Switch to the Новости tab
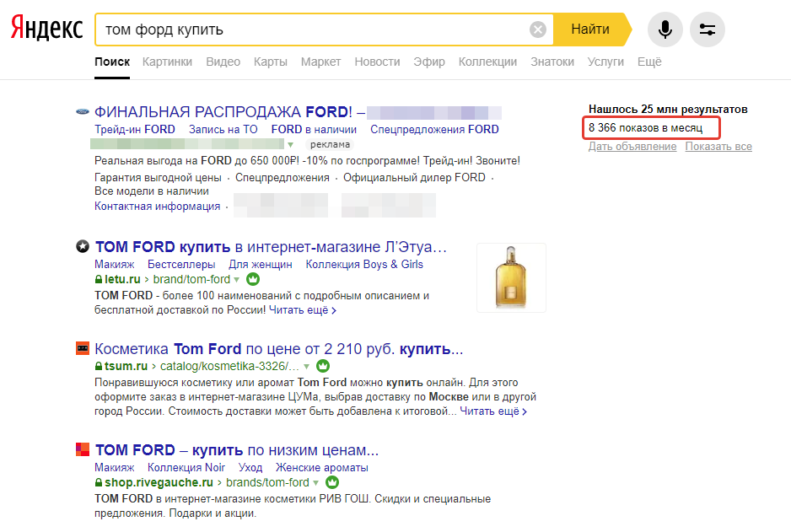This screenshot has width=791, height=532. (377, 62)
